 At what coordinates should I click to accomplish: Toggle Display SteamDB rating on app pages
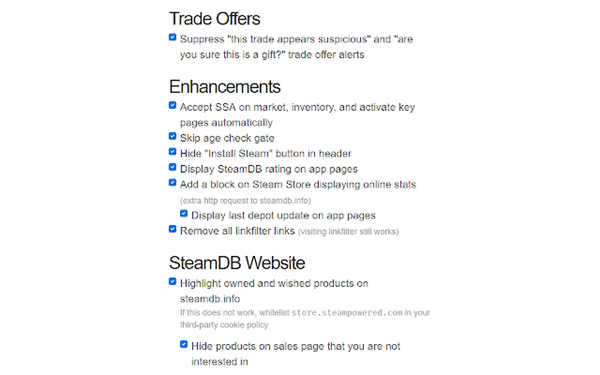tap(173, 167)
